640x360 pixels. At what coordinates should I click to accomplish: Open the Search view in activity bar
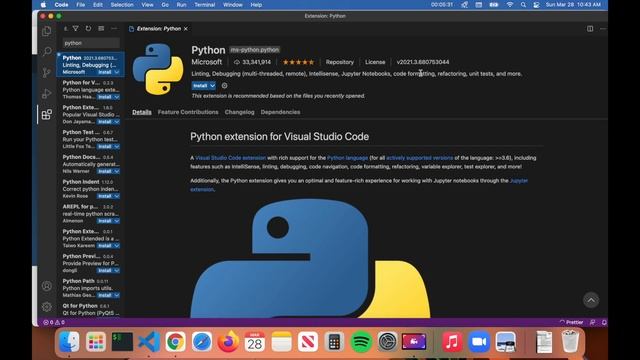(47, 51)
